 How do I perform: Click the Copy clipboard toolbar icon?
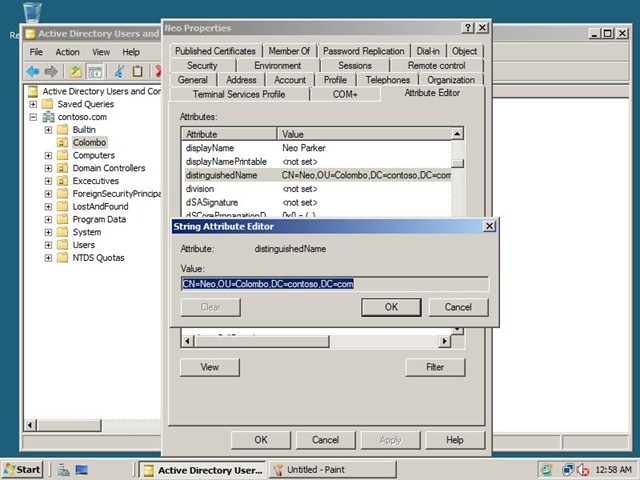(x=138, y=71)
